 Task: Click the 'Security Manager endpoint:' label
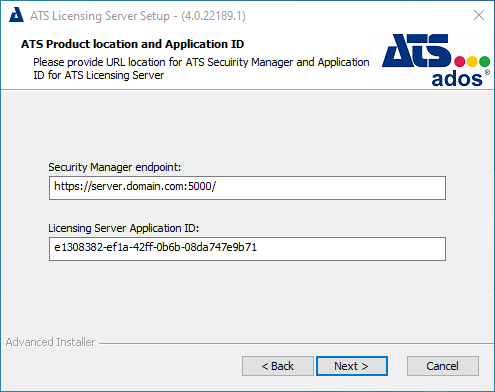[x=115, y=167]
